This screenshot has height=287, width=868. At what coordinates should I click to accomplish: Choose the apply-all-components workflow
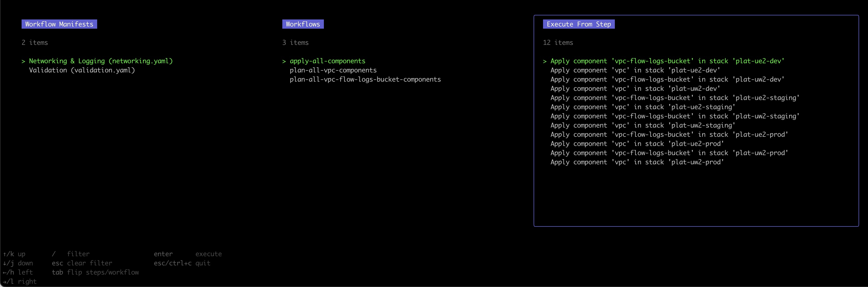327,61
